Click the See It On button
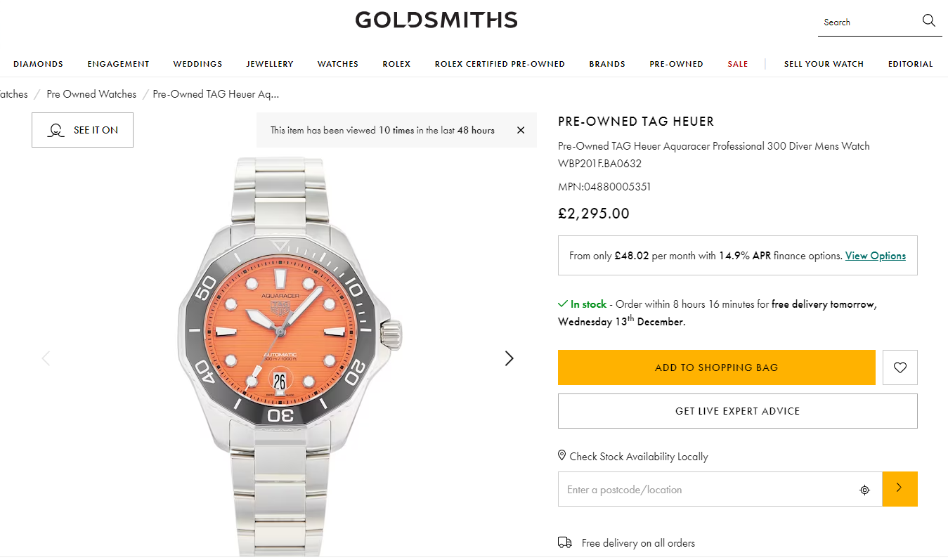The image size is (948, 560). 82,130
